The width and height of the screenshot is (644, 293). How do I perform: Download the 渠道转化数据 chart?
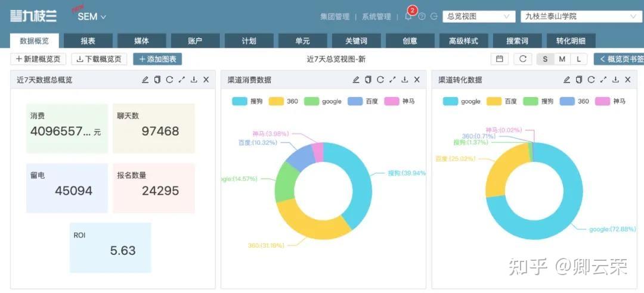click(615, 80)
